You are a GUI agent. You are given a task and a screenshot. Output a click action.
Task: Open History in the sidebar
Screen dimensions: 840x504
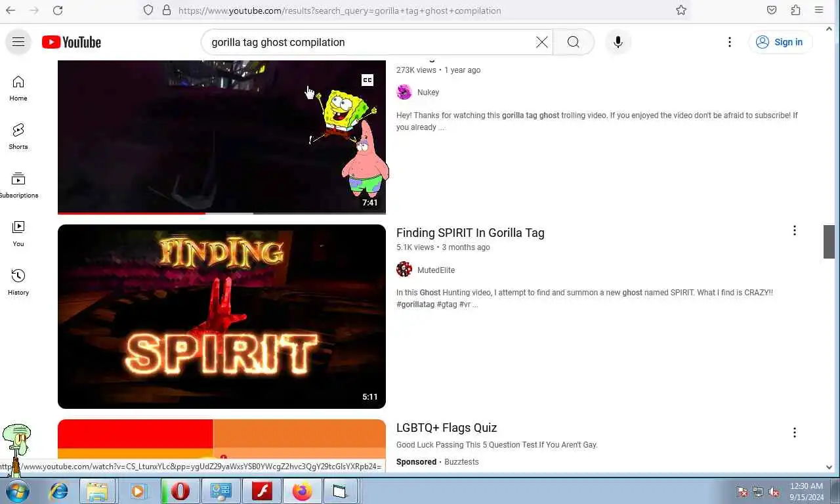[18, 283]
